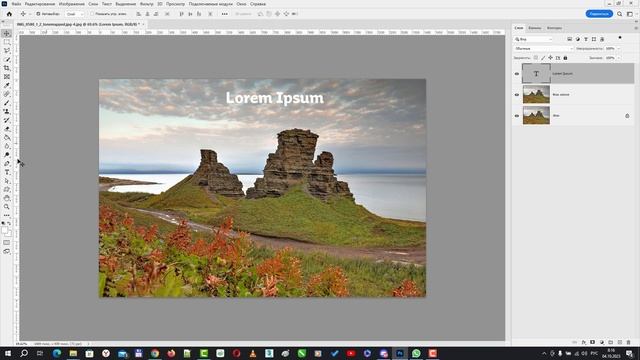Open workspace switcher icon at top right
This screenshot has height=360, width=640.
630,14
